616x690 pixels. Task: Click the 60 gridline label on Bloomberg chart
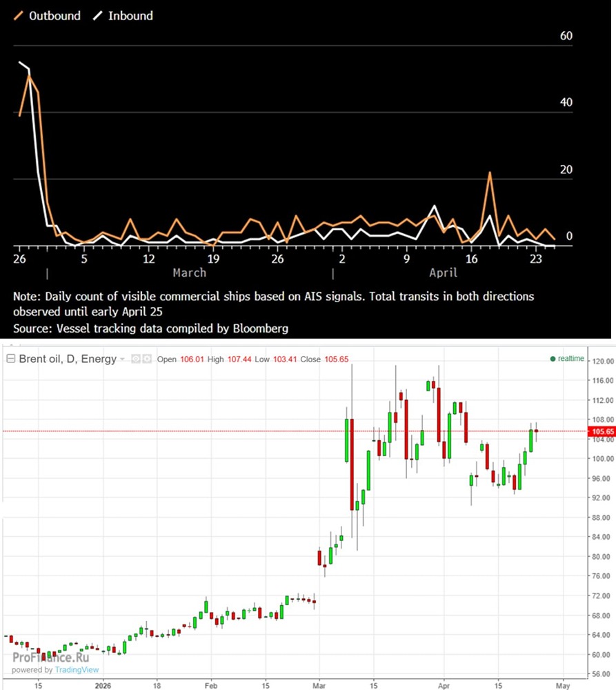coord(566,36)
